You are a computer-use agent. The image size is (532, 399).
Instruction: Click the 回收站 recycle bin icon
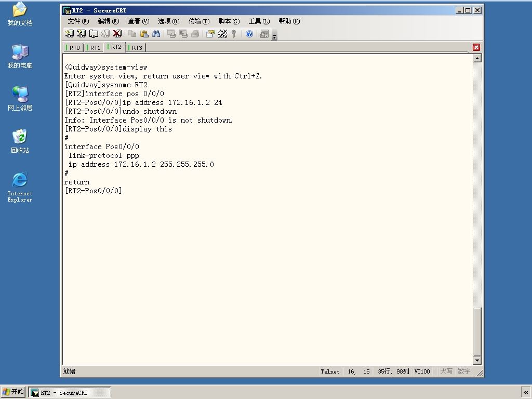pos(20,141)
